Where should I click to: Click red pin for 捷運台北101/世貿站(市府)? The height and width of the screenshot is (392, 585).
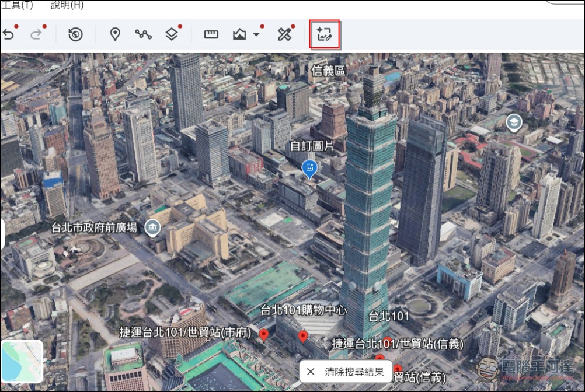tap(264, 335)
